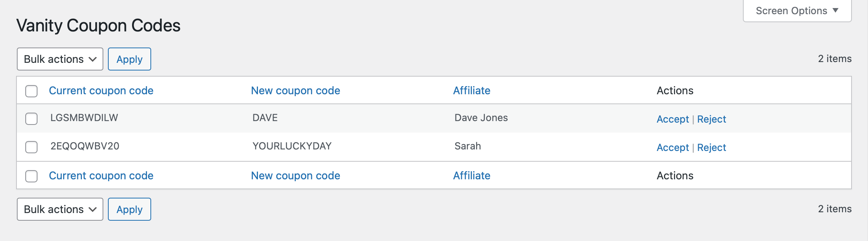Viewport: 868px width, 241px height.
Task: Reject the YOURLUCKYDAY coupon request
Action: tap(711, 148)
